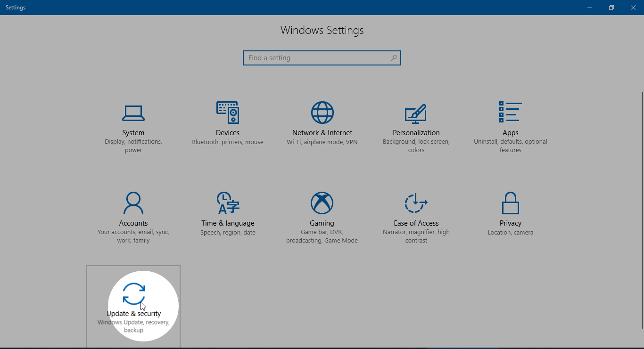The width and height of the screenshot is (644, 349).
Task: Click the Accounts label text
Action: point(133,223)
